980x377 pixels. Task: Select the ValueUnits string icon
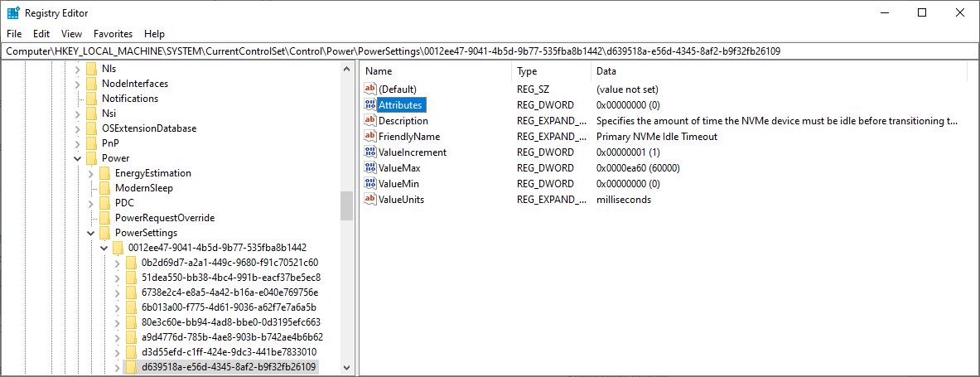click(x=370, y=200)
